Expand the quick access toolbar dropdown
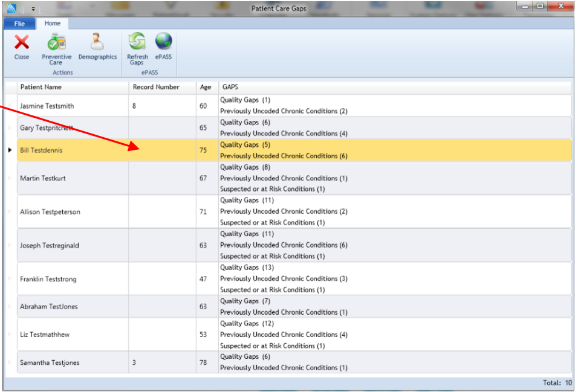This screenshot has height=392, width=575. pos(33,9)
